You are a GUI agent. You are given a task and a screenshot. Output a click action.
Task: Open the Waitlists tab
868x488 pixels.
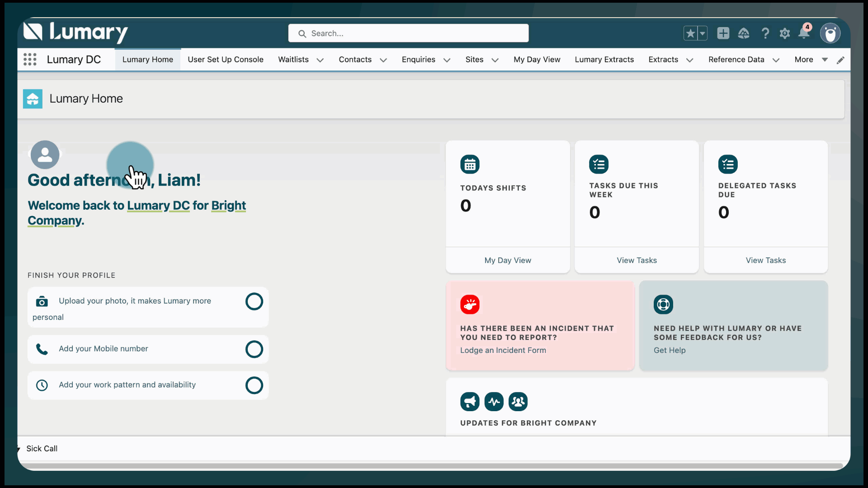coord(293,60)
